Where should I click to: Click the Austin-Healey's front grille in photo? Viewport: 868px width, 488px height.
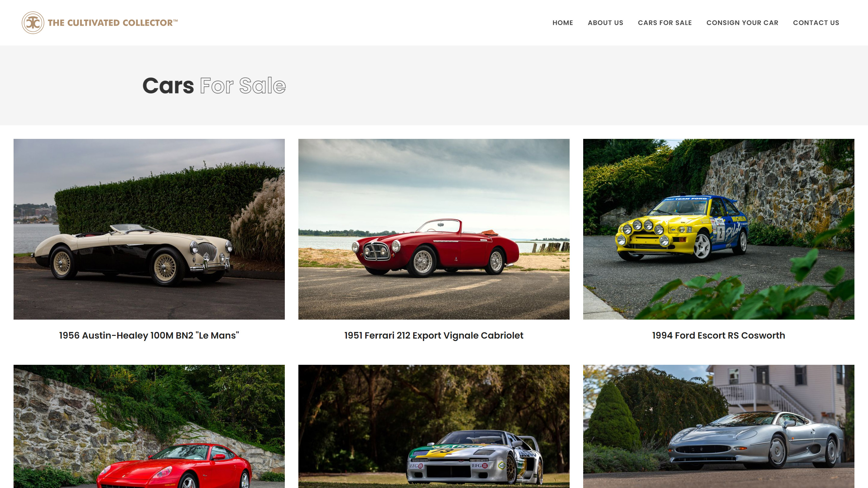(x=208, y=250)
